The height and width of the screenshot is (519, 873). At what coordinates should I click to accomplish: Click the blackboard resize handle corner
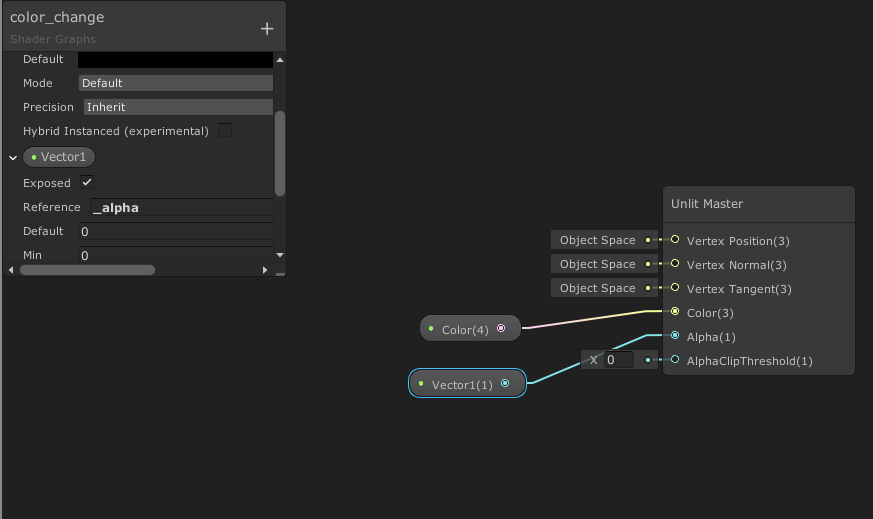point(280,272)
